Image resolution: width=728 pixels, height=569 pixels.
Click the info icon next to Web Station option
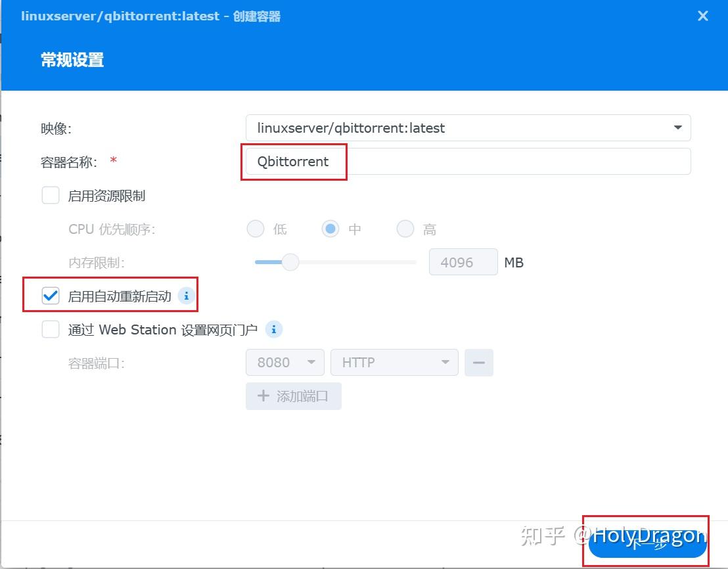tap(274, 329)
